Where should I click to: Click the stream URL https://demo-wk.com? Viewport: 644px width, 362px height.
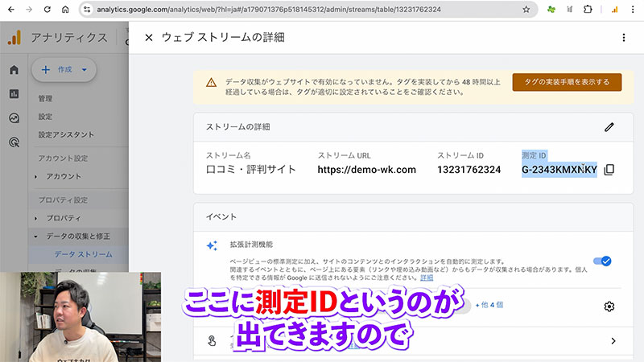366,170
